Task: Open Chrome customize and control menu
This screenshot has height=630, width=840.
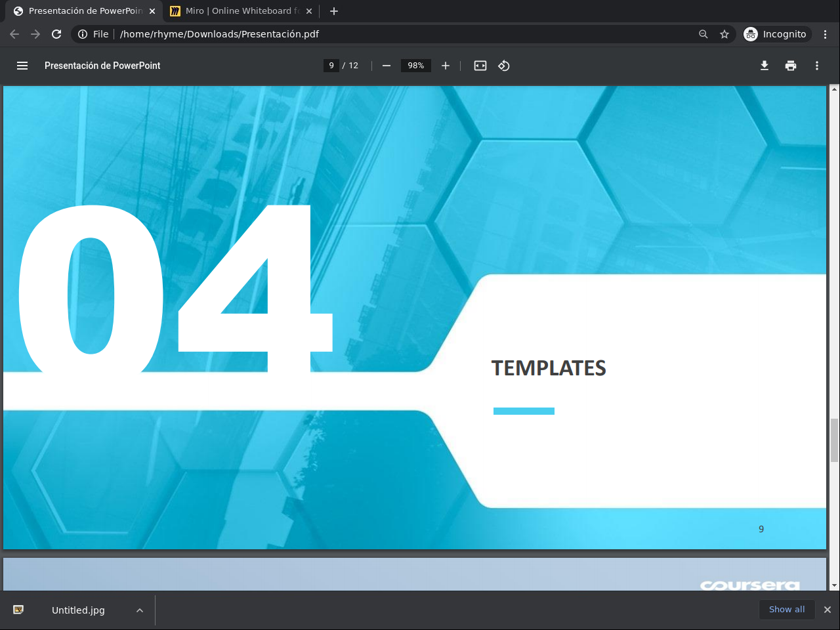Action: pyautogui.click(x=826, y=34)
